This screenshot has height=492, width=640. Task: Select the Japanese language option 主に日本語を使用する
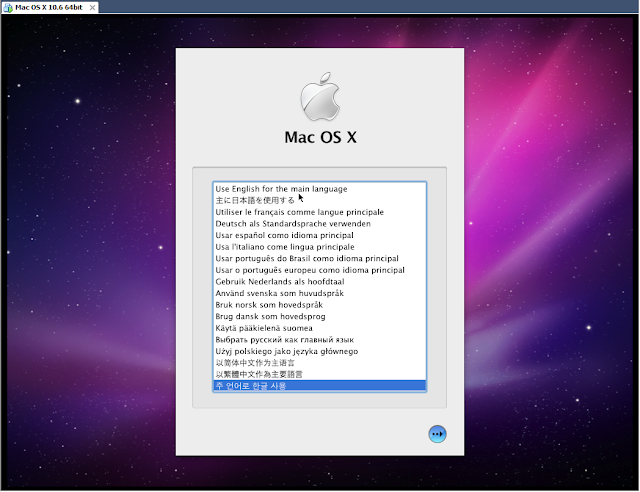(320, 200)
